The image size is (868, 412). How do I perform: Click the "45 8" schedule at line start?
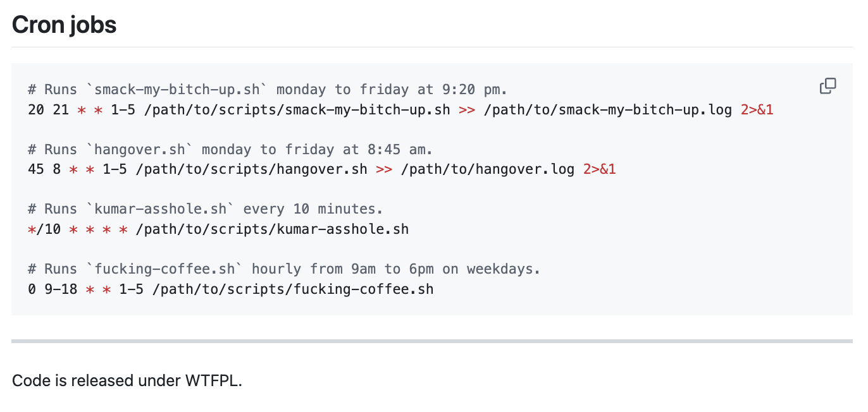tap(44, 169)
